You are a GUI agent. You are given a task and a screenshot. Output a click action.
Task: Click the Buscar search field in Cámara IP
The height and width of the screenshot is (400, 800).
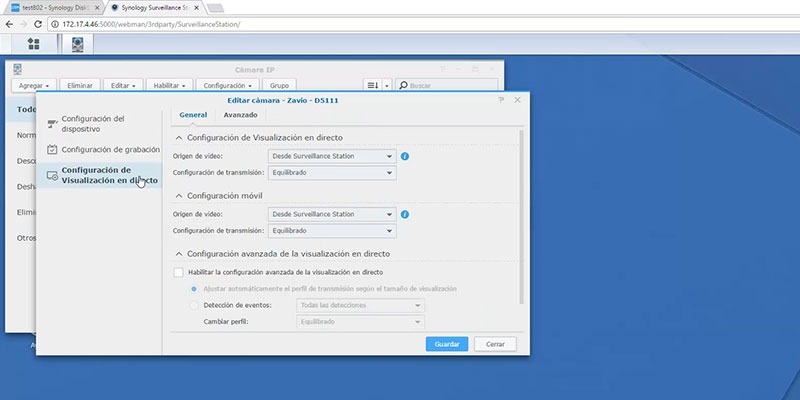pyautogui.click(x=447, y=86)
